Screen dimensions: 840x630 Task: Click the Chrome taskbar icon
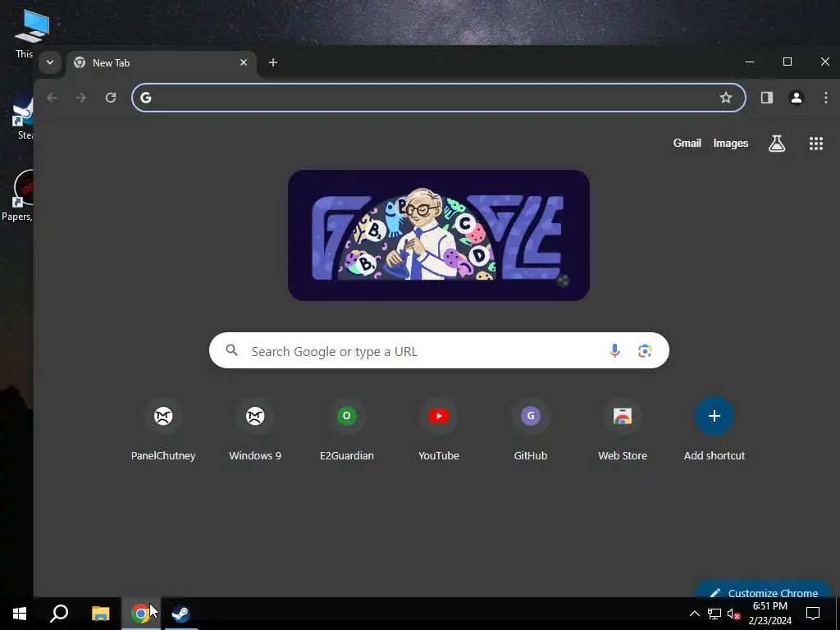[140, 614]
